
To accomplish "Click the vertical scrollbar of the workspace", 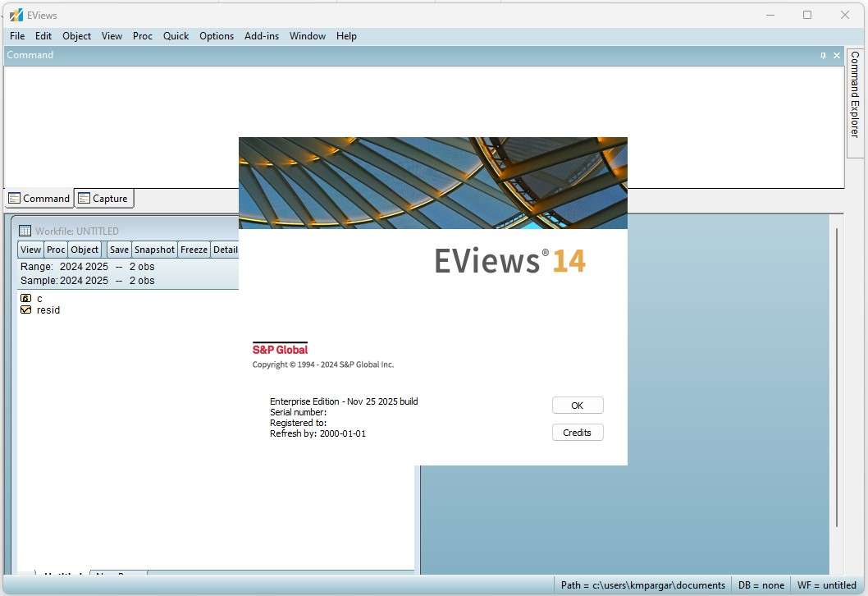I will 836,378.
